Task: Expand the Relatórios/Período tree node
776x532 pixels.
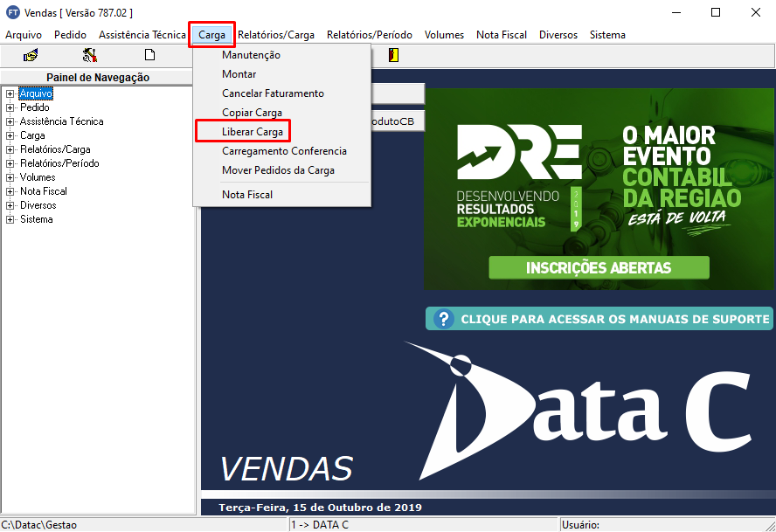Action: (10, 163)
